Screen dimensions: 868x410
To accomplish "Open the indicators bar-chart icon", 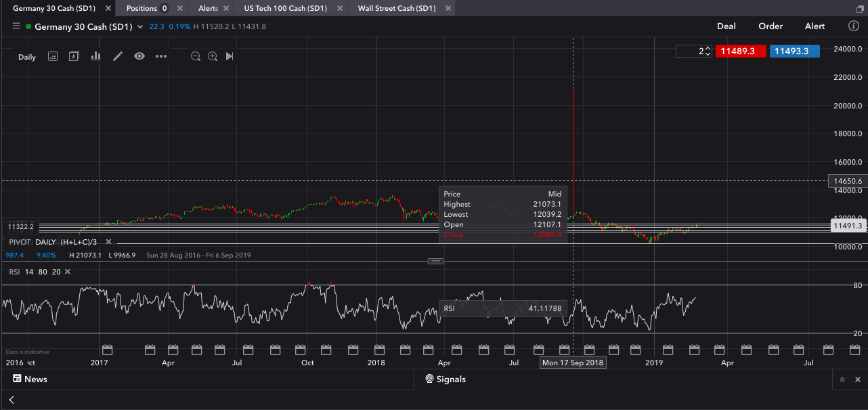I will coord(96,56).
